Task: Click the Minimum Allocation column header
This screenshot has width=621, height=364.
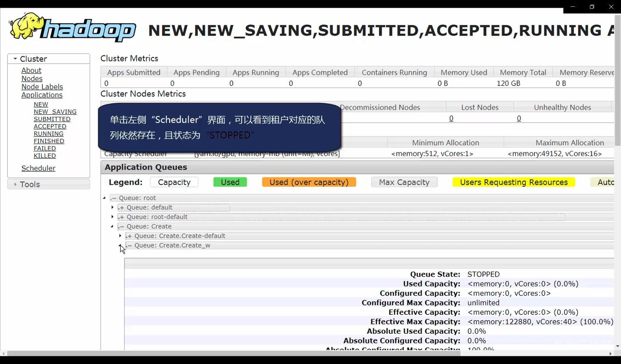Action: [445, 143]
